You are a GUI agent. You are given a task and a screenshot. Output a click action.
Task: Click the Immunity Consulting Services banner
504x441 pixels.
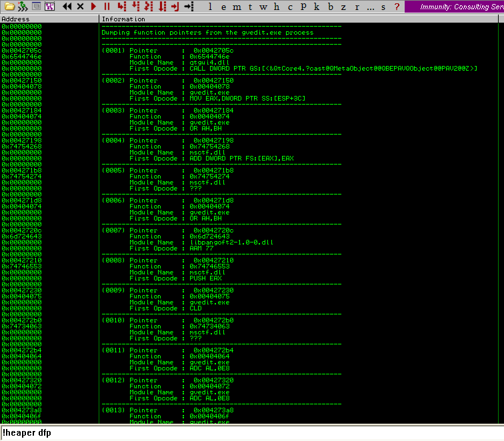pos(454,7)
